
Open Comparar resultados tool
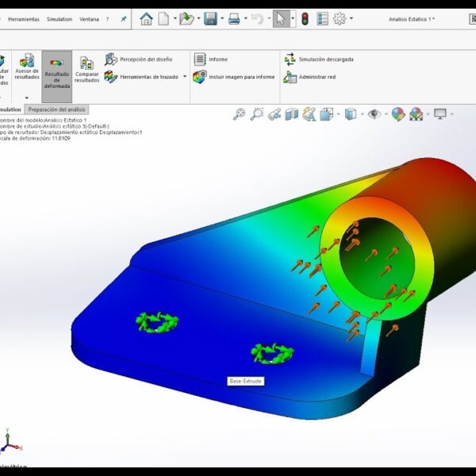86,70
